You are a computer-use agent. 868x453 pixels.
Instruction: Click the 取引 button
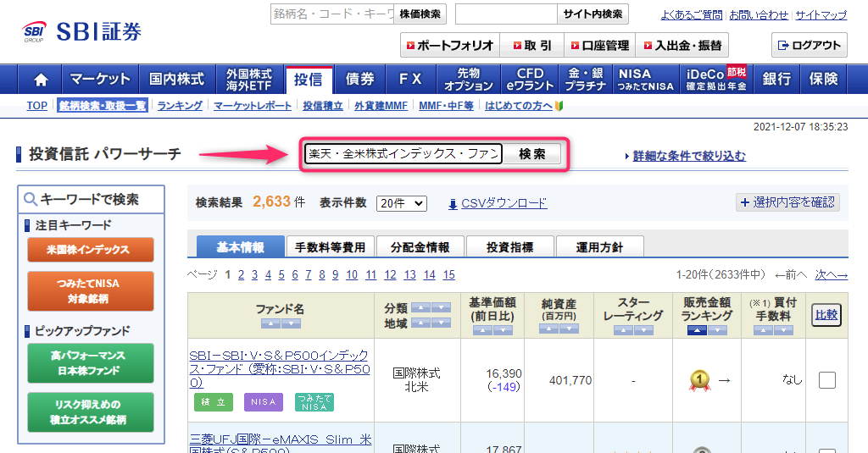click(532, 46)
